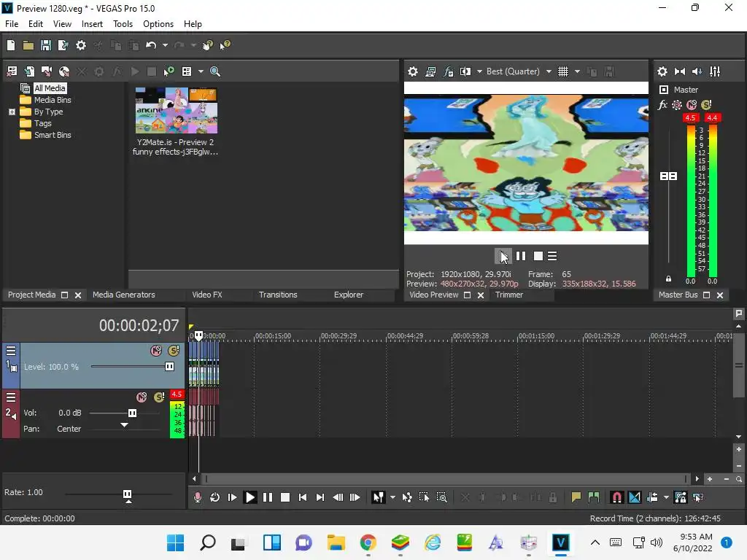Expand the By Type folder
Screen dimensions: 747x560
coord(12,112)
